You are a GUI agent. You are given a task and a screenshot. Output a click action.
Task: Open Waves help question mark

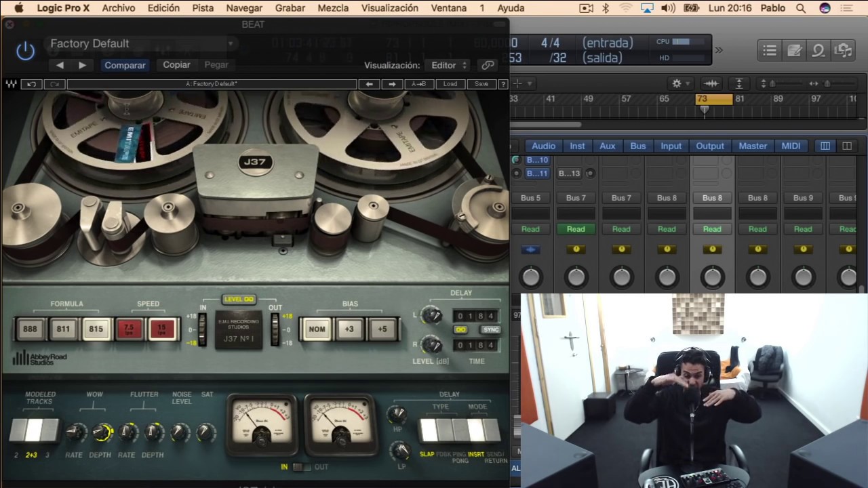point(503,84)
